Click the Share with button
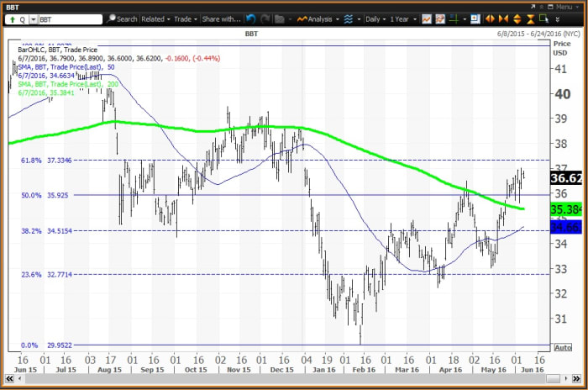Viewport: 588px width, 390px height. [x=220, y=18]
